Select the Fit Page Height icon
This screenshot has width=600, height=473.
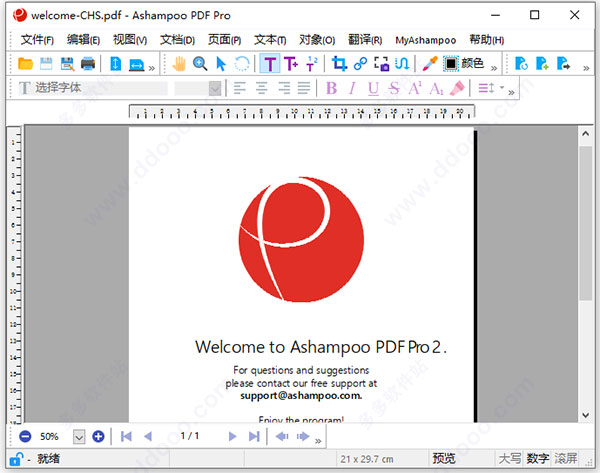point(116,64)
